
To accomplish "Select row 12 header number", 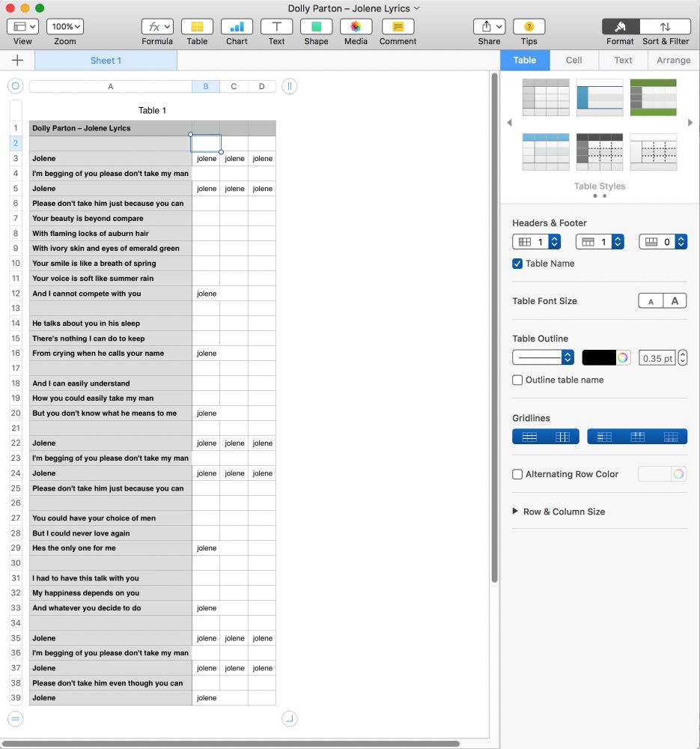I will 16,294.
